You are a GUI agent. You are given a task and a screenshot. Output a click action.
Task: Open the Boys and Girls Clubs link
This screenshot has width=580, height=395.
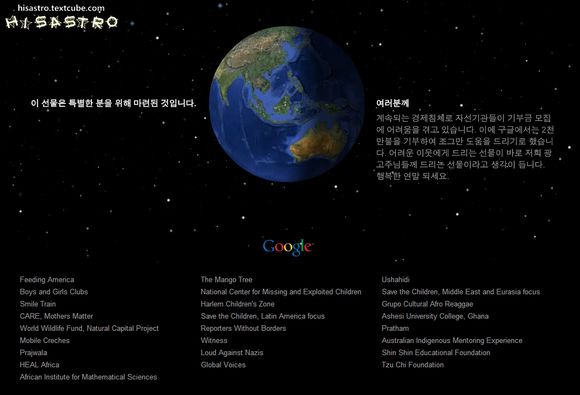[54, 292]
